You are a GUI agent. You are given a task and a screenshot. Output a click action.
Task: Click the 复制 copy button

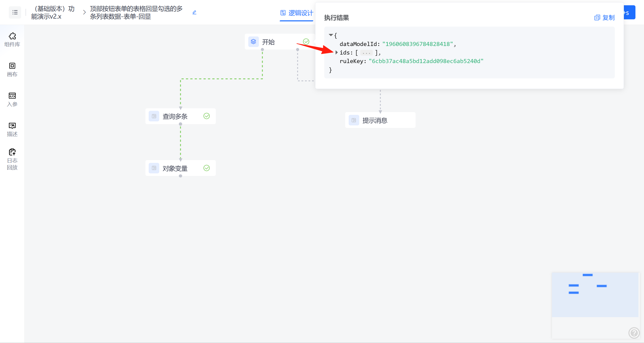605,18
